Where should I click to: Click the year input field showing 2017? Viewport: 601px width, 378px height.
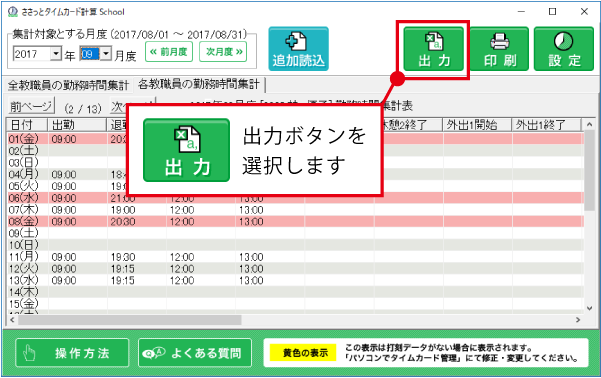[x=32, y=54]
